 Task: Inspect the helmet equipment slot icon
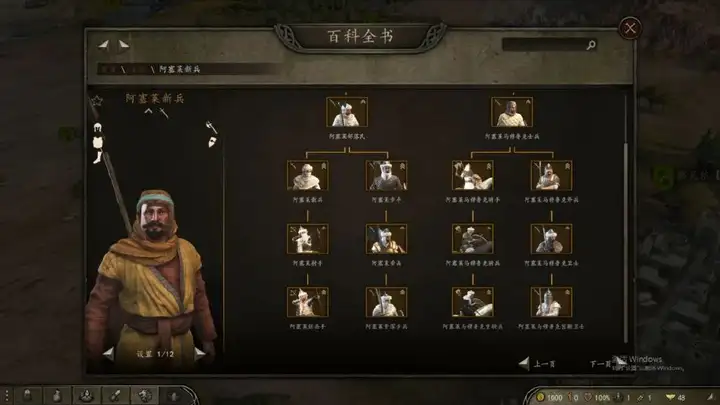point(97,128)
